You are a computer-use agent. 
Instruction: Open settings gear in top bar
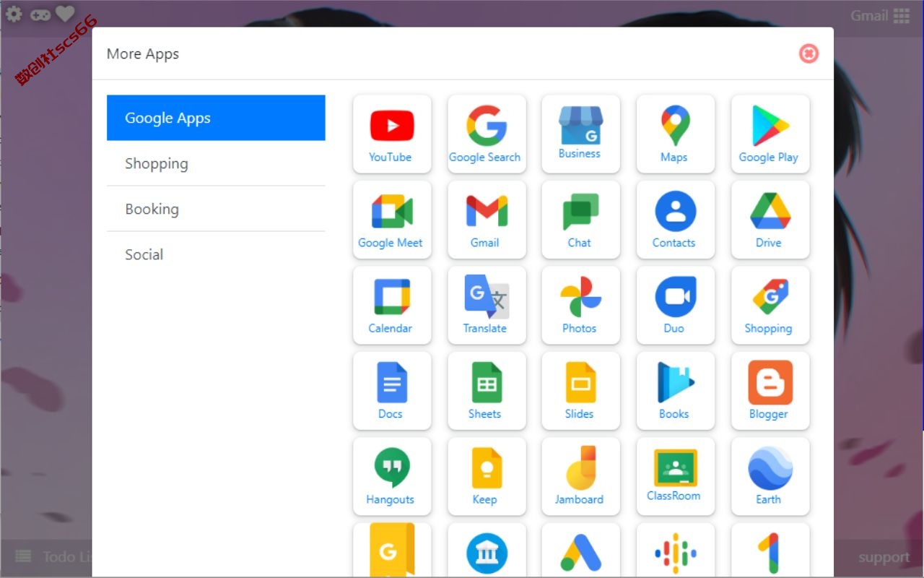14,14
